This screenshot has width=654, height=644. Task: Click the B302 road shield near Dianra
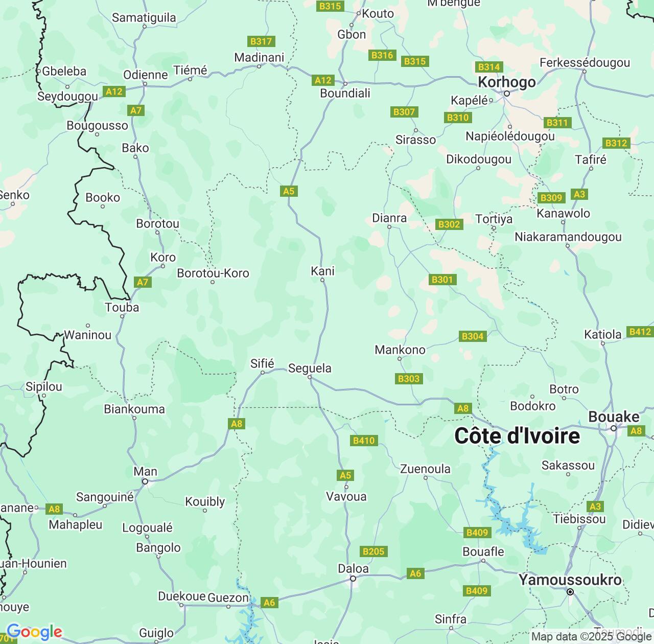(x=449, y=224)
